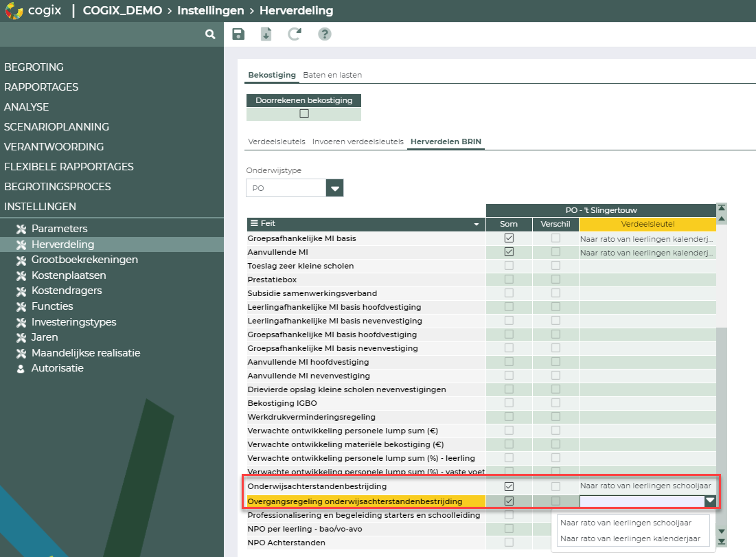Check Som for Prestatiebox
This screenshot has height=557, width=756.
[509, 280]
